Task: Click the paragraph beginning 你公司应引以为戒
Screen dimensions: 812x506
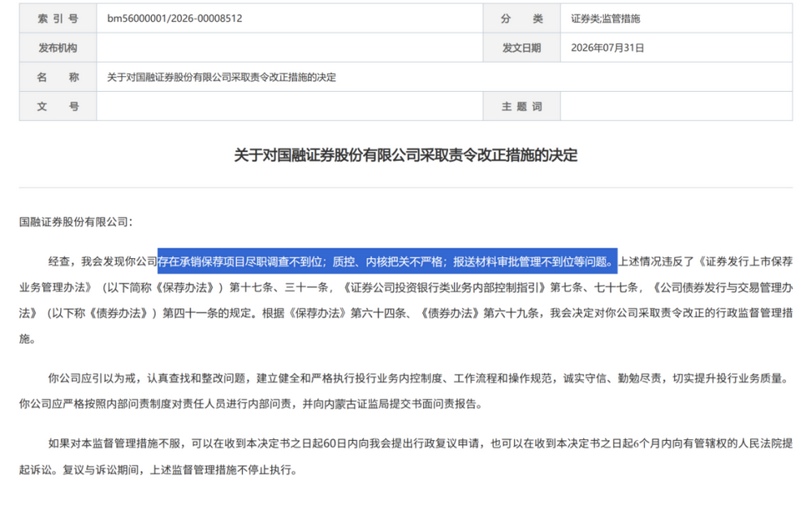Action: [406, 391]
